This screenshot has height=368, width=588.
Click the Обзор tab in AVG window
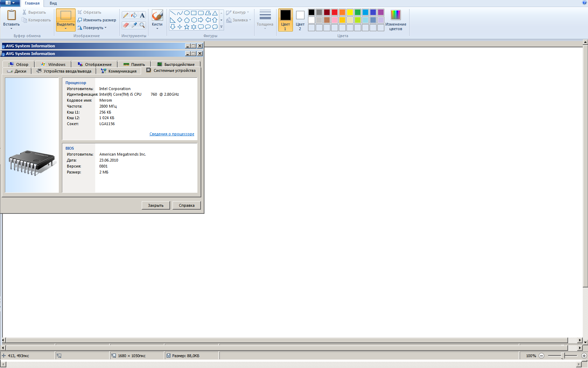[x=19, y=64]
